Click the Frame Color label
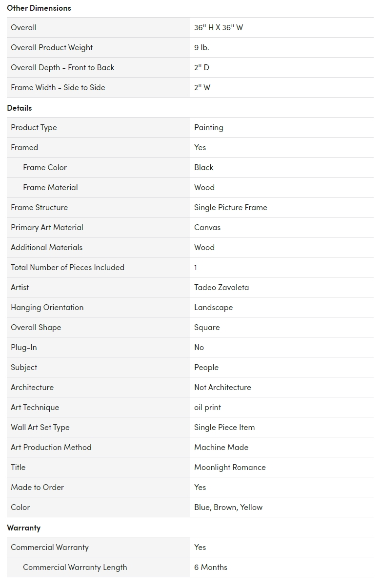The width and height of the screenshot is (381, 588). click(45, 167)
